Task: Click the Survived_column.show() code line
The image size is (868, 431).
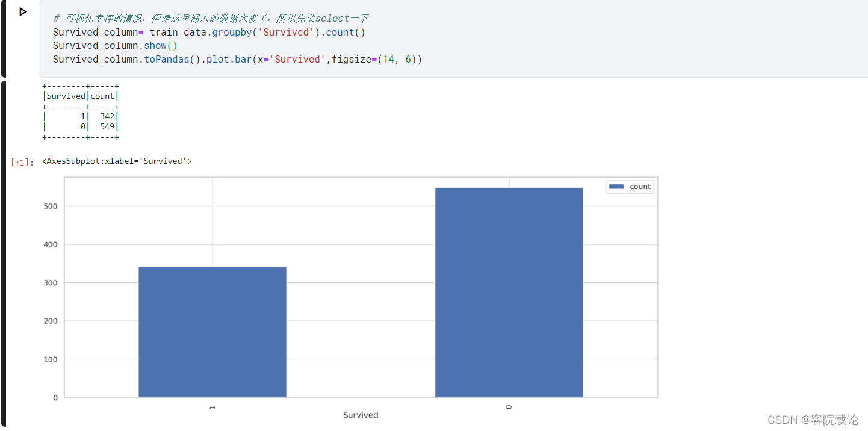Action: 115,46
